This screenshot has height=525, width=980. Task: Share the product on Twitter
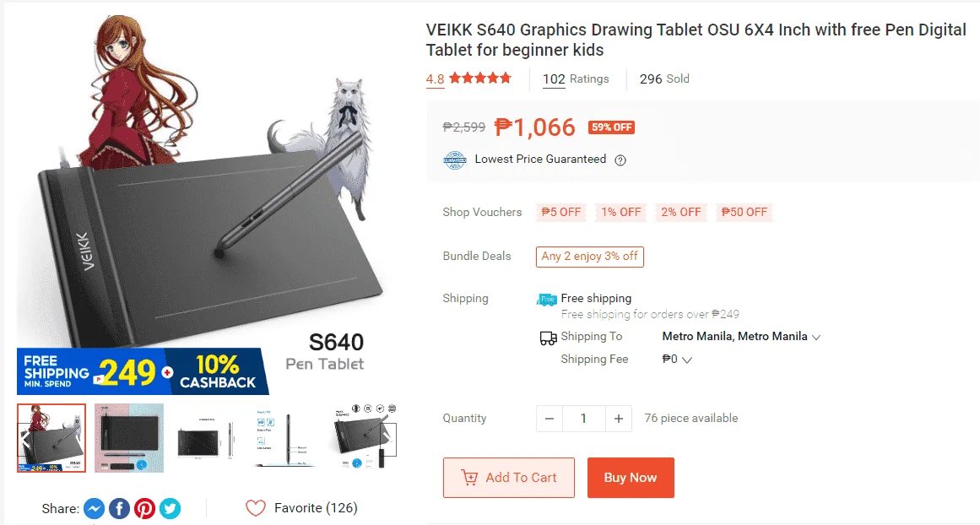[170, 508]
